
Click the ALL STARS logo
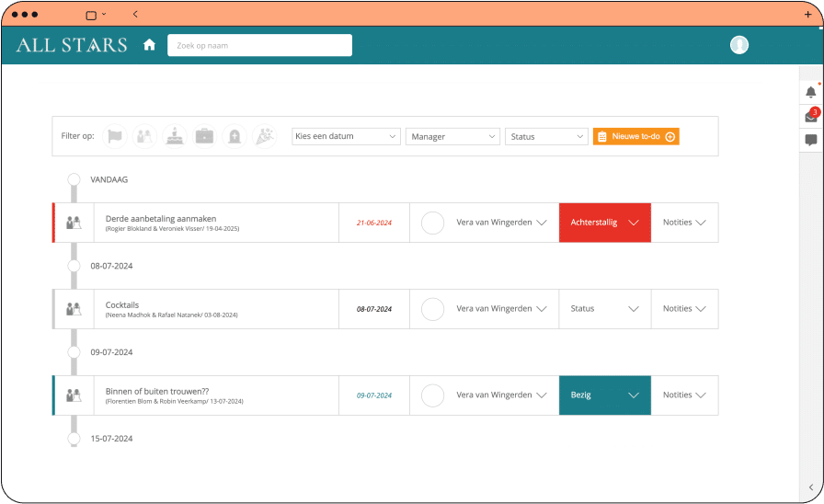(x=72, y=45)
